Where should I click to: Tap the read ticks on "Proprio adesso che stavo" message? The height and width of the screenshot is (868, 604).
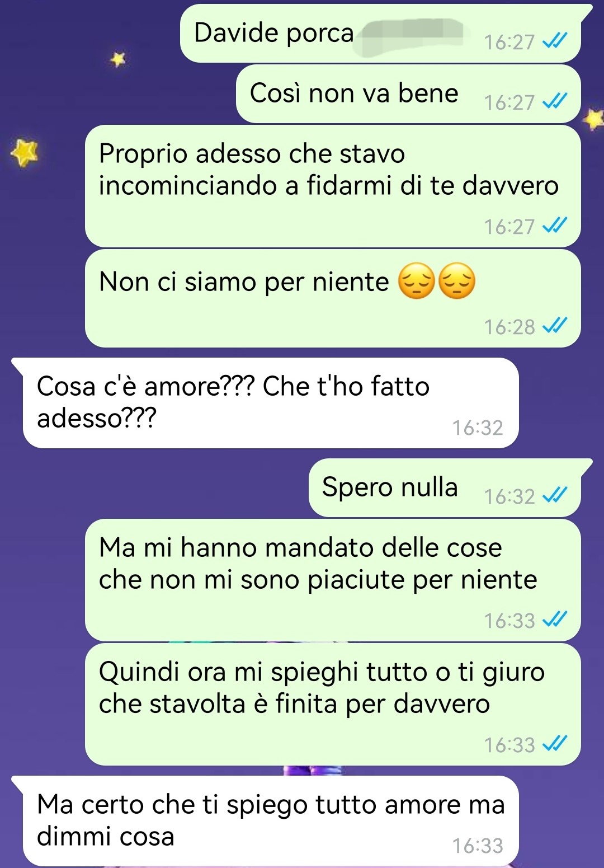tap(555, 226)
